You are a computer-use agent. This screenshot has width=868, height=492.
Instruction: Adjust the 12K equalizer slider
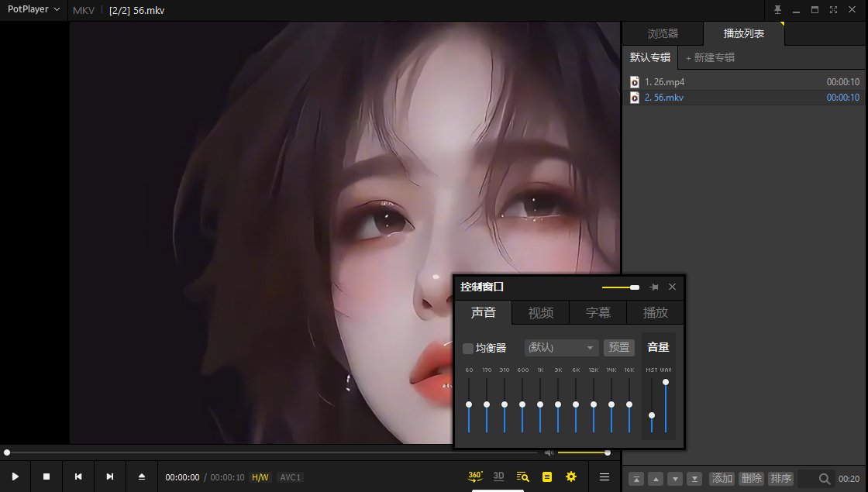(x=594, y=405)
